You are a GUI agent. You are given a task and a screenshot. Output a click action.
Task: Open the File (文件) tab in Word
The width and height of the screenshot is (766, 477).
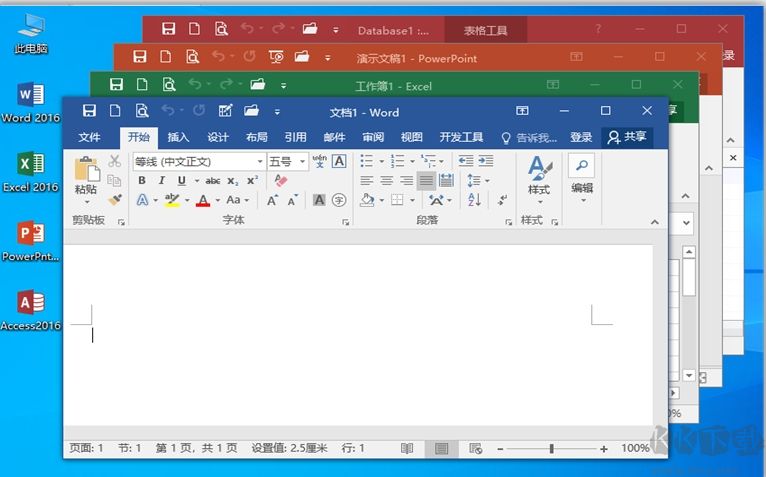pos(89,137)
